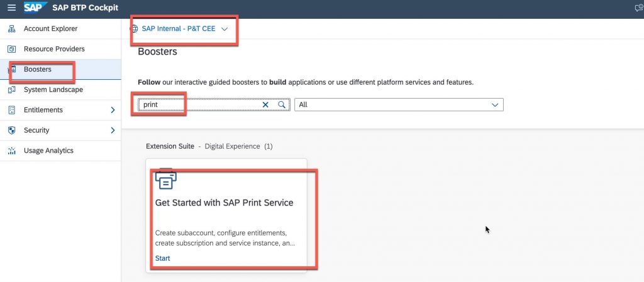Screen dimensions: 644x282
Task: Expand the Security submenu chevron
Action: (113, 131)
